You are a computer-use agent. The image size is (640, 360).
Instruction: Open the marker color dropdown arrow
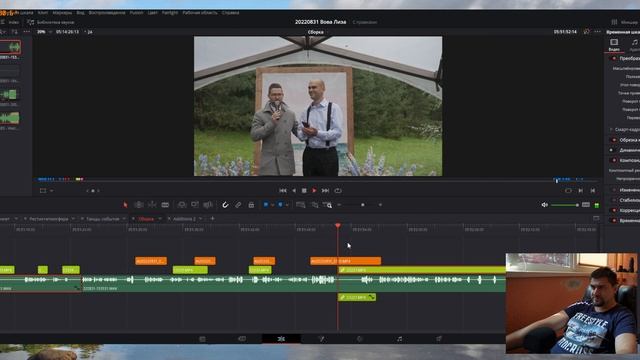[287, 205]
